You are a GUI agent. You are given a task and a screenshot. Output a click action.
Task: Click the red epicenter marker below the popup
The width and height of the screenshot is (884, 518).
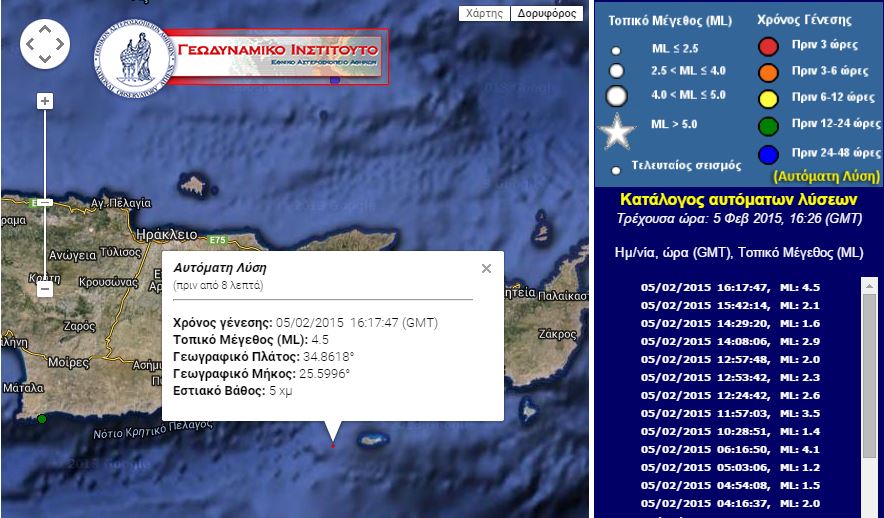coord(333,446)
